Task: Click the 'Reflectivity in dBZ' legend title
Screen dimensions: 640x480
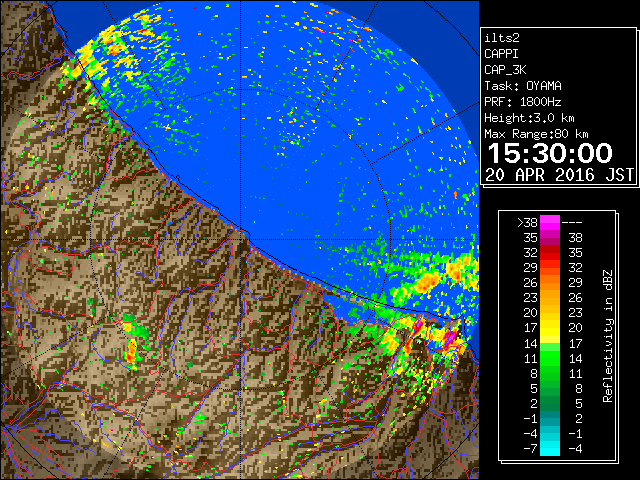Action: click(x=607, y=336)
